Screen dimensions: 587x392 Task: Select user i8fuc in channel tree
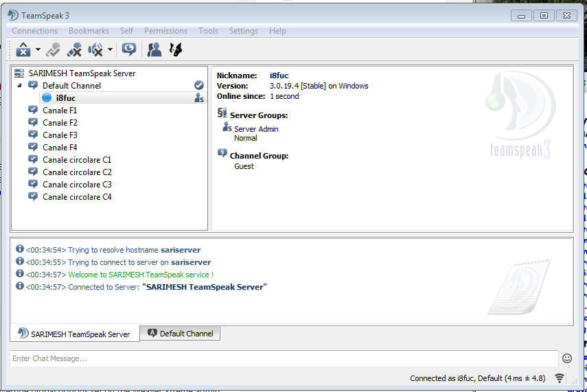(65, 98)
